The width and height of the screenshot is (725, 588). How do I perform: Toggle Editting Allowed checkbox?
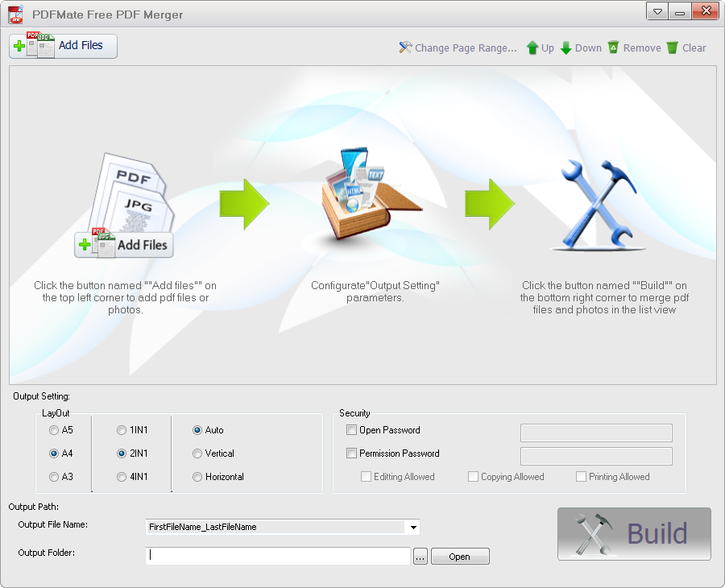pos(366,477)
